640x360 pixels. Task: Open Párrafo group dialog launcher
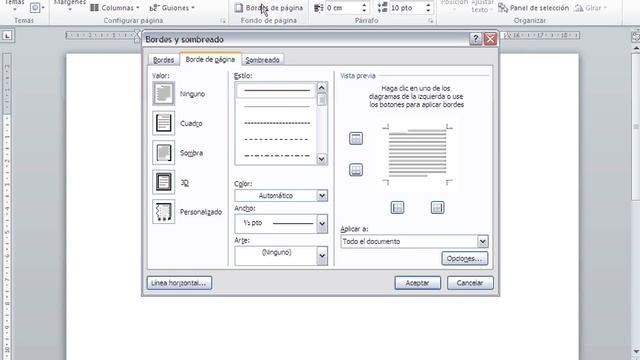coord(431,20)
